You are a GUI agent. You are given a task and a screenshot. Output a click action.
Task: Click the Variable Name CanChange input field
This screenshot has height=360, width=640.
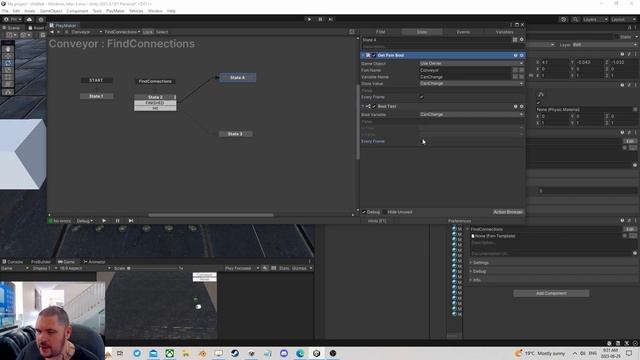click(x=465, y=77)
